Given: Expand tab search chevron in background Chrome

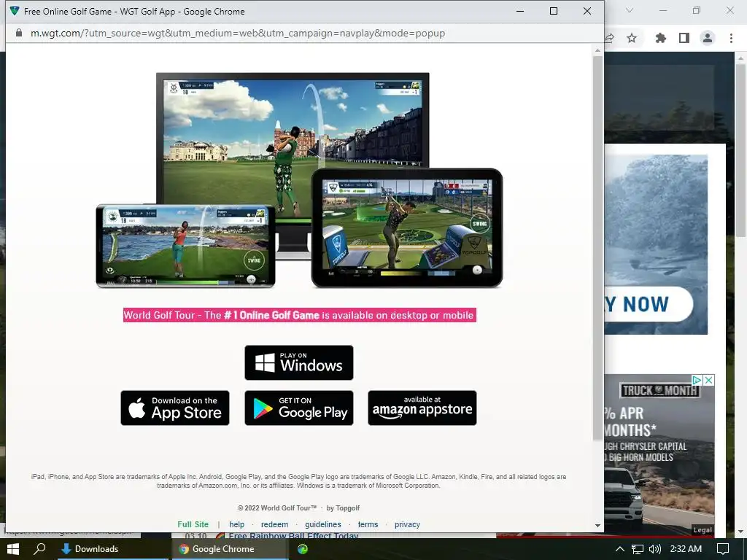Looking at the screenshot, I should (630, 10).
